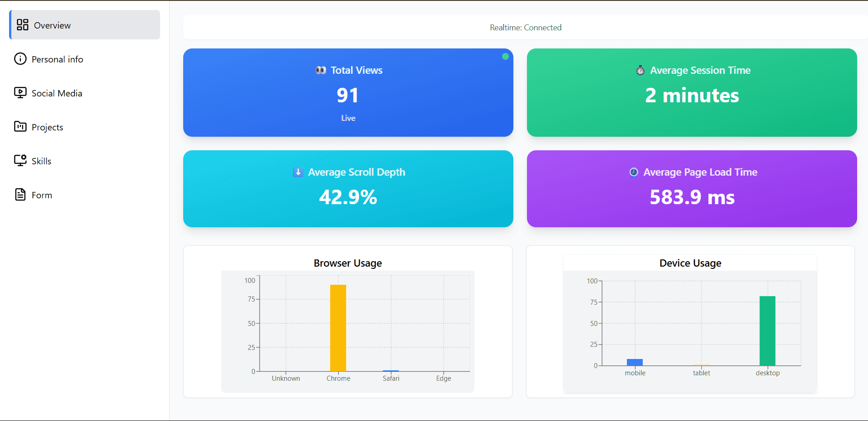The width and height of the screenshot is (868, 421).
Task: Click the eyes icon on Total Views card
Action: (321, 70)
